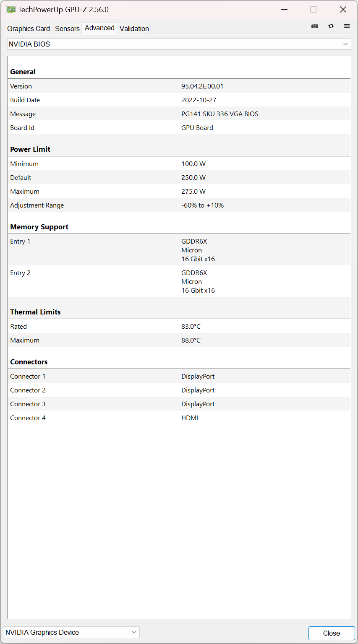Click the GPU-Z app icon in title bar
Viewport: 358px width, 644px height.
11,10
